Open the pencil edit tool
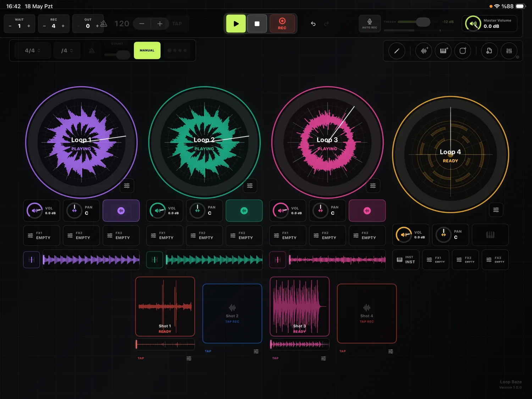 click(x=397, y=51)
